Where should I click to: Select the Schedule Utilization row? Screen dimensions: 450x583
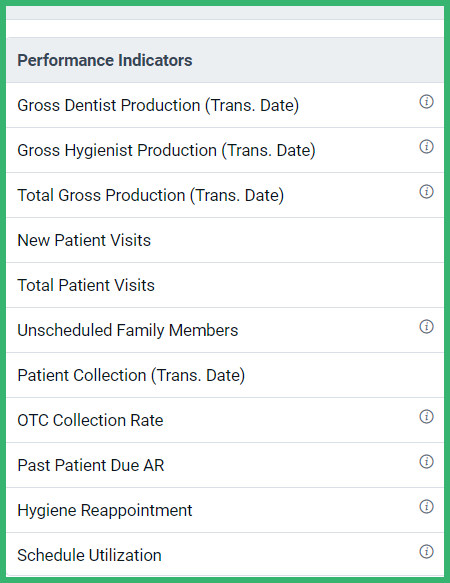pyautogui.click(x=225, y=555)
